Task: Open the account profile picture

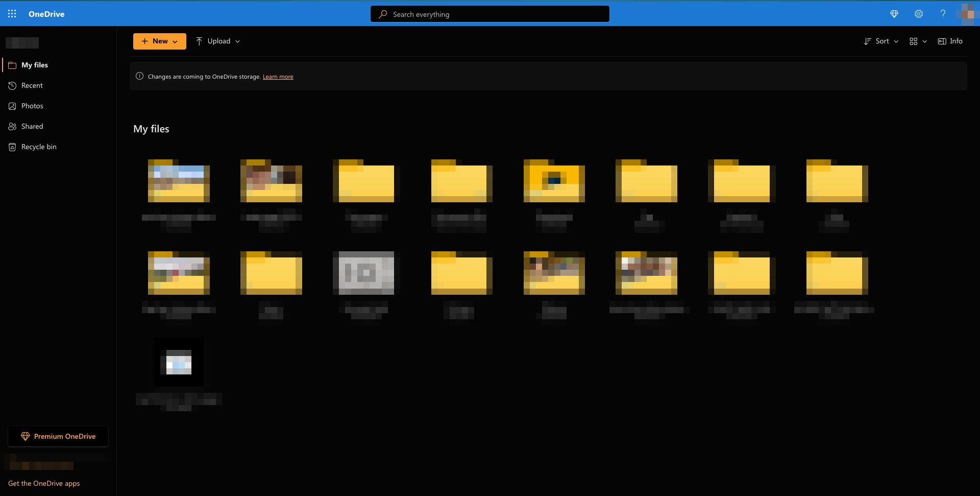Action: [967, 14]
